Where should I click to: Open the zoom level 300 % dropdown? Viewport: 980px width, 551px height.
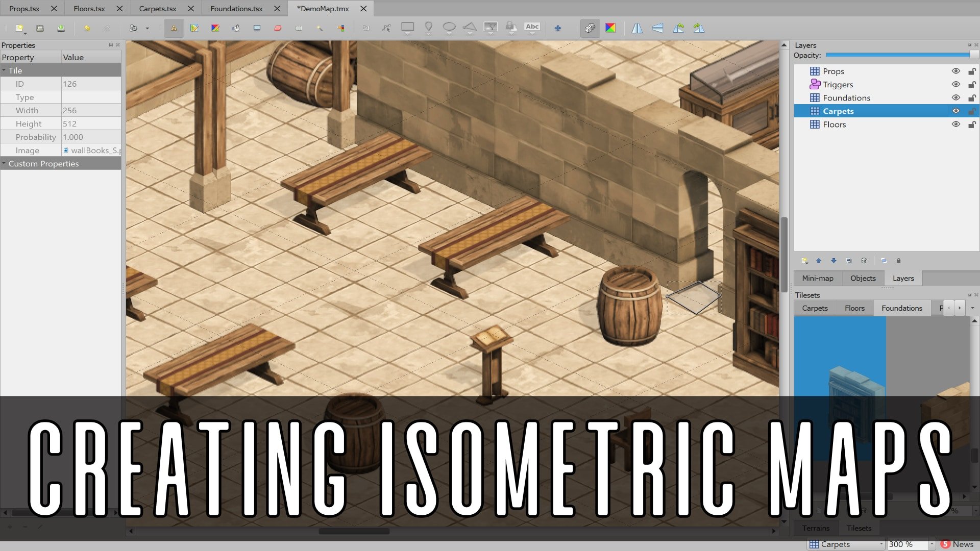point(932,544)
